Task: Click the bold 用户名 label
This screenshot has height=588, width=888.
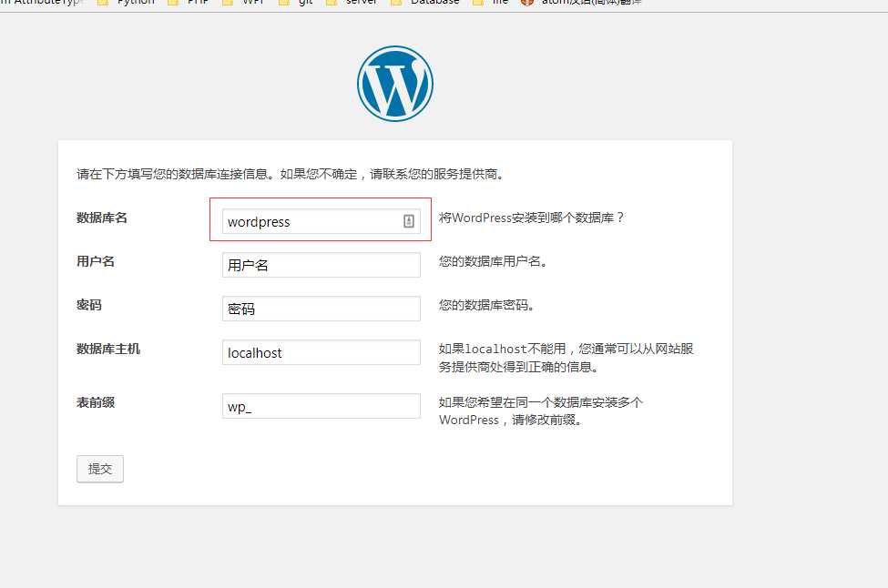Action: click(96, 261)
